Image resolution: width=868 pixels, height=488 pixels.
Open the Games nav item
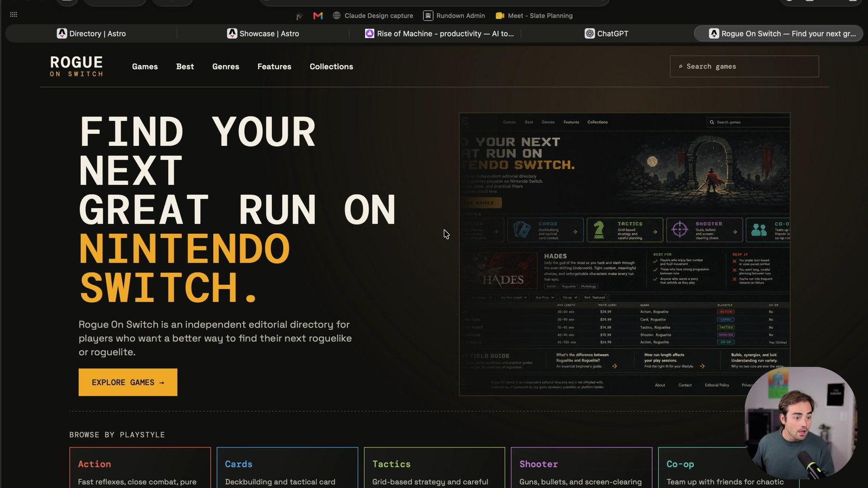pyautogui.click(x=145, y=67)
